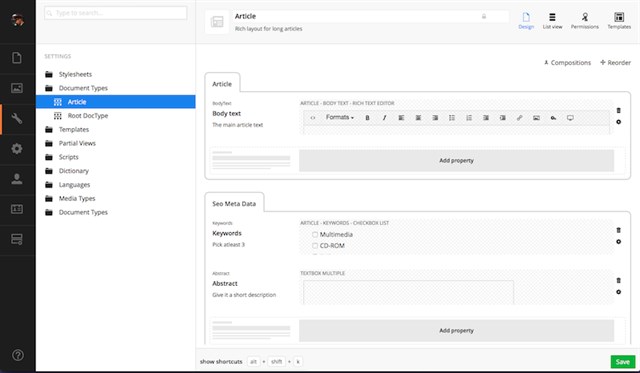Click the user avatar
This screenshot has width=640, height=373.
(x=17, y=20)
